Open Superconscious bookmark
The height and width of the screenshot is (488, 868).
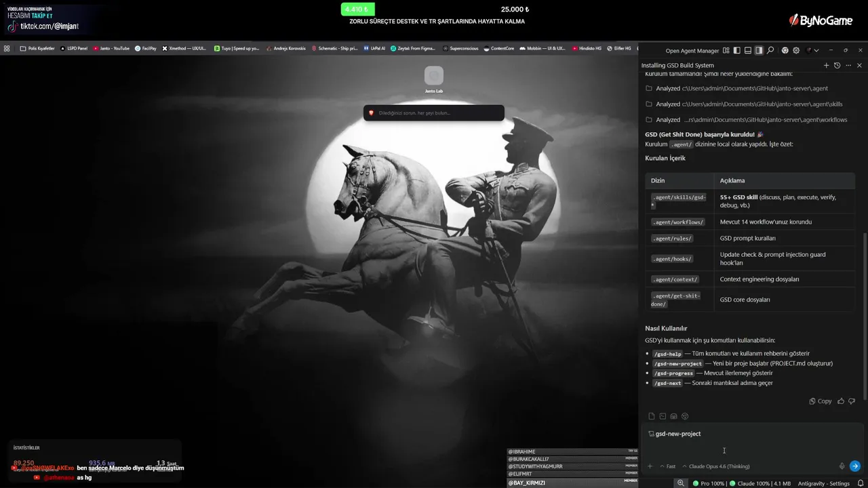460,49
